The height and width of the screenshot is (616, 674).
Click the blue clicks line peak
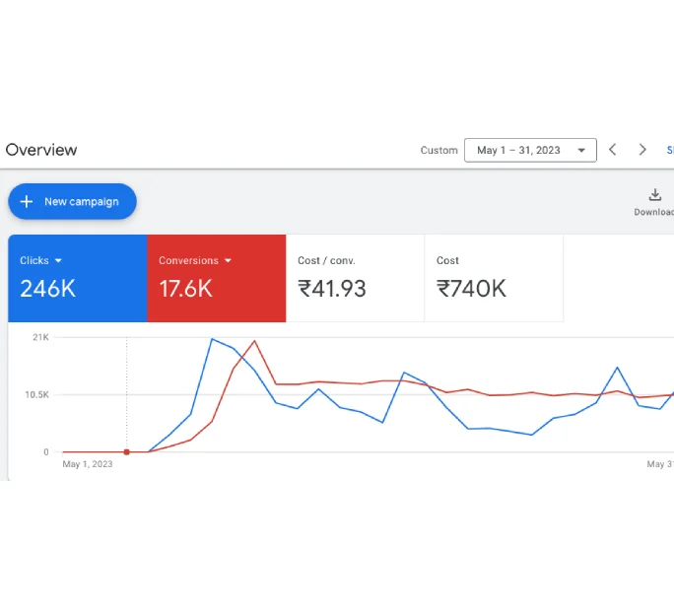click(x=212, y=339)
